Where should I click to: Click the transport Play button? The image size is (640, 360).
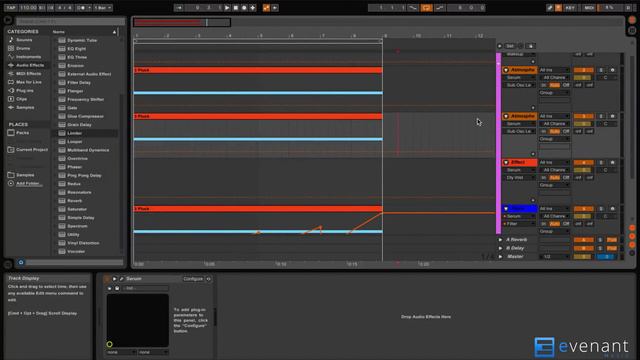227,8
